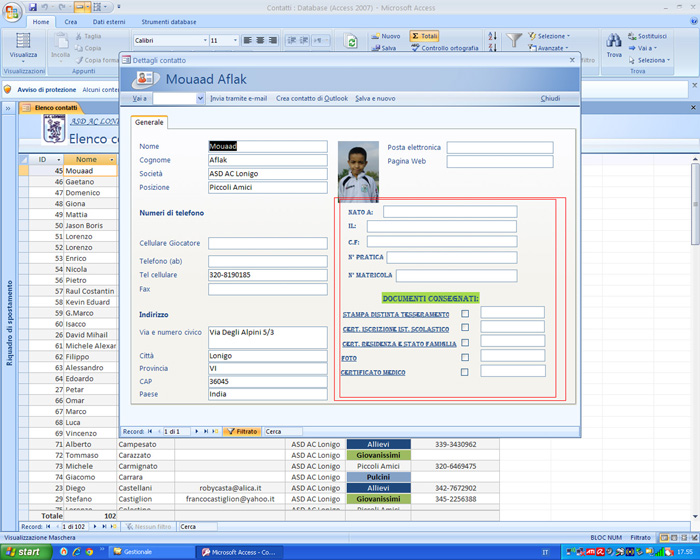Click Salva e nuovo
Viewport: 700px width, 560px height.
pos(375,98)
